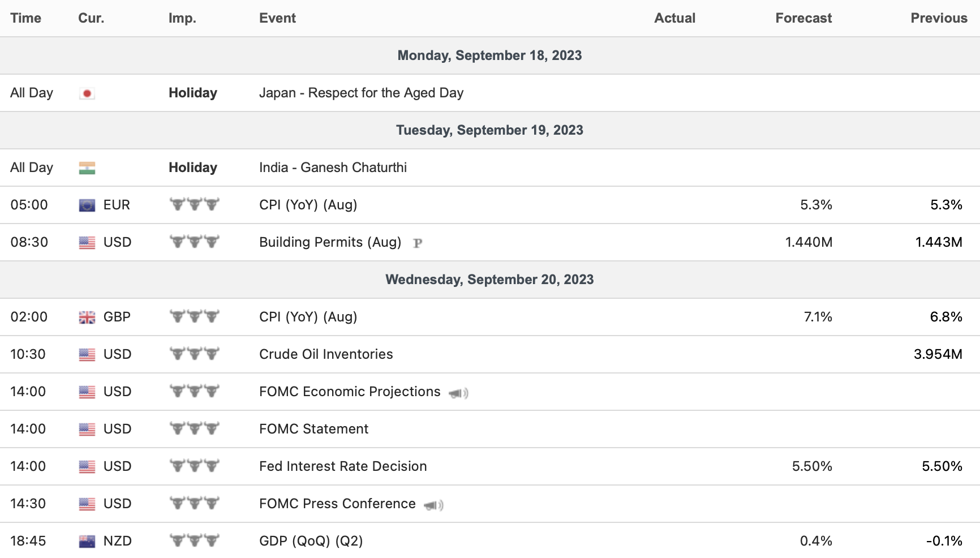Click the Euro flag beside EUR
The width and height of the screenshot is (980, 558).
click(87, 205)
